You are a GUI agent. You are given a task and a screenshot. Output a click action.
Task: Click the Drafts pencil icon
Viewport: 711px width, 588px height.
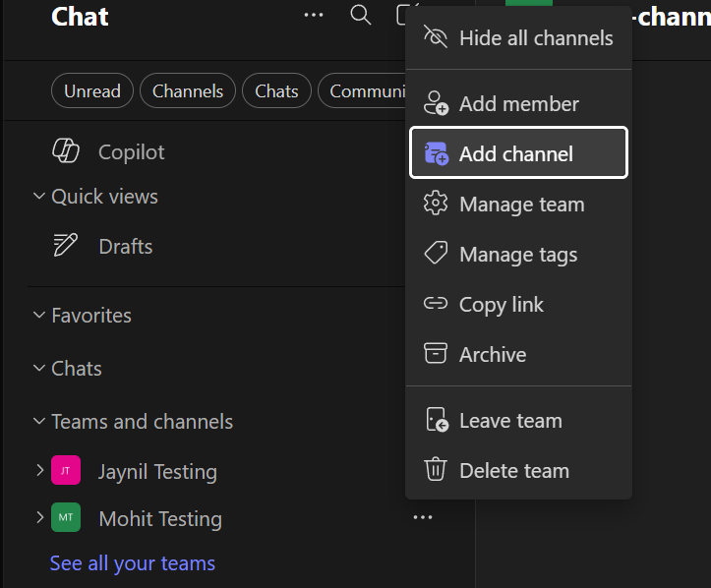[65, 245]
